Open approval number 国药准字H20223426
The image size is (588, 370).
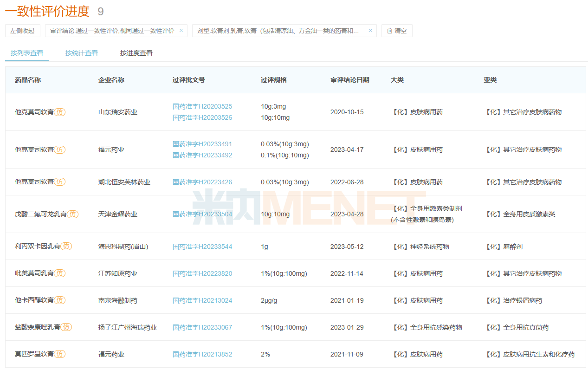click(x=202, y=182)
